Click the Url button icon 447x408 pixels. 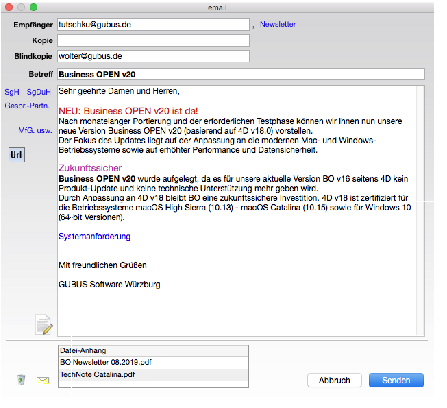pos(17,155)
